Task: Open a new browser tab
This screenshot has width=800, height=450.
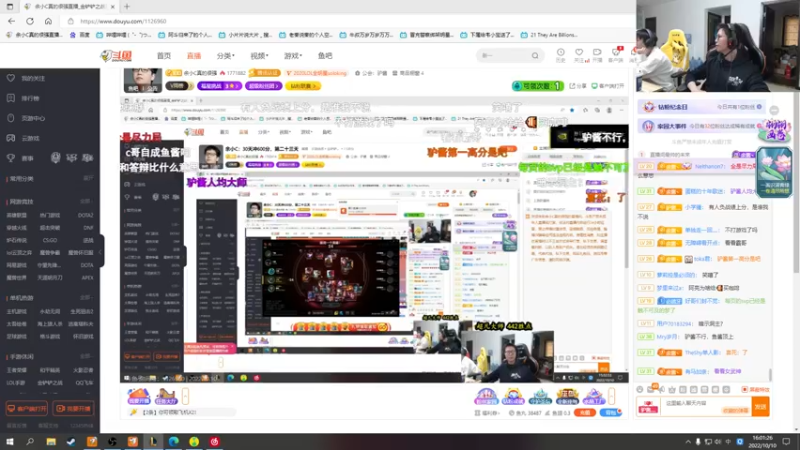Action: [x=127, y=7]
